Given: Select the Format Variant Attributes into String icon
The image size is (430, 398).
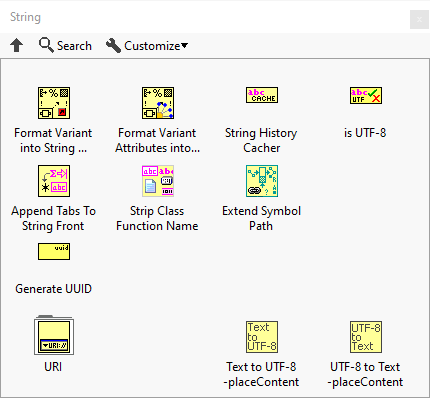Looking at the screenshot, I should click(158, 103).
